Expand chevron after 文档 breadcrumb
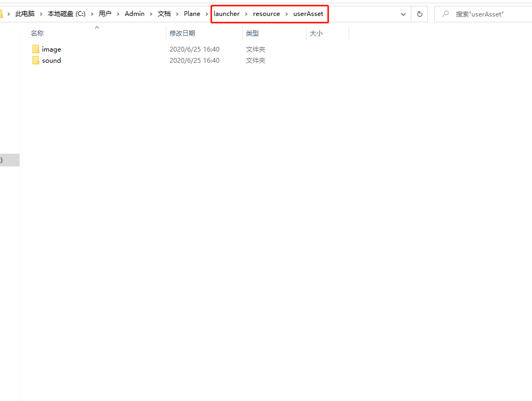The height and width of the screenshot is (401, 532). point(177,14)
